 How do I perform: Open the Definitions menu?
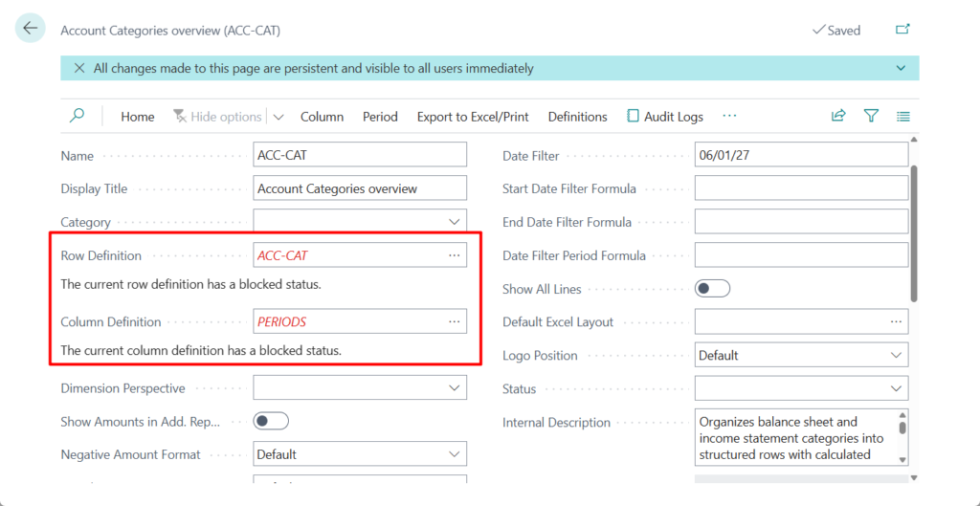click(x=577, y=117)
